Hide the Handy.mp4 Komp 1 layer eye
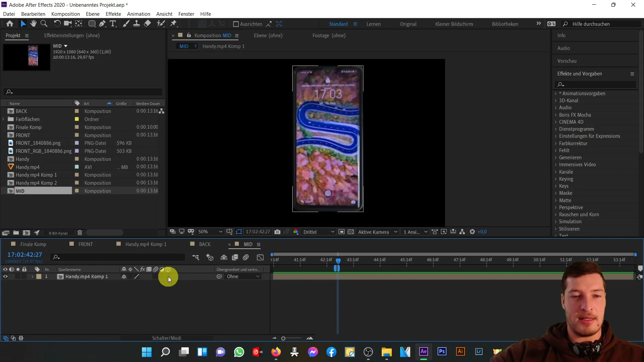This screenshot has height=362, width=644. click(x=5, y=277)
